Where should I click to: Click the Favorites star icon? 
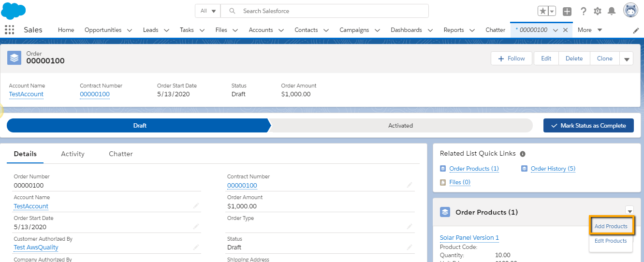543,11
